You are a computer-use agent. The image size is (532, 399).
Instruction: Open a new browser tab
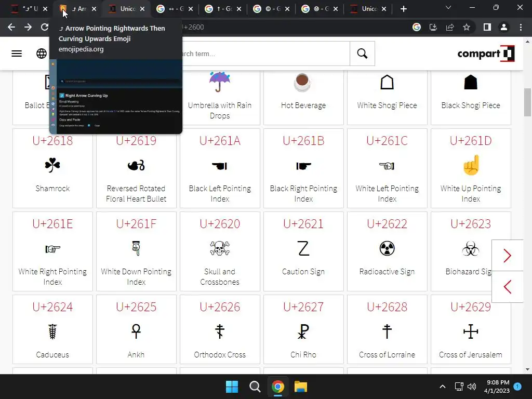[x=403, y=9]
